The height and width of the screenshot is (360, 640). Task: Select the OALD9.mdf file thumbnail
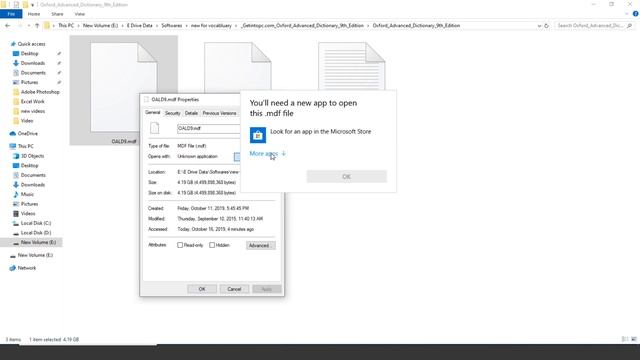pos(123,90)
